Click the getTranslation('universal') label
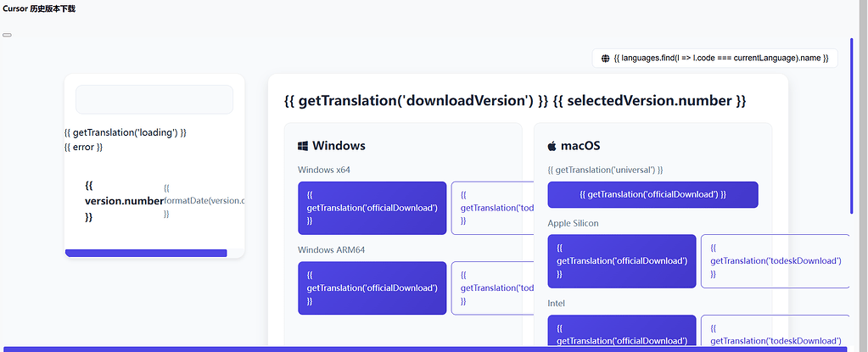868x352 pixels. point(605,170)
